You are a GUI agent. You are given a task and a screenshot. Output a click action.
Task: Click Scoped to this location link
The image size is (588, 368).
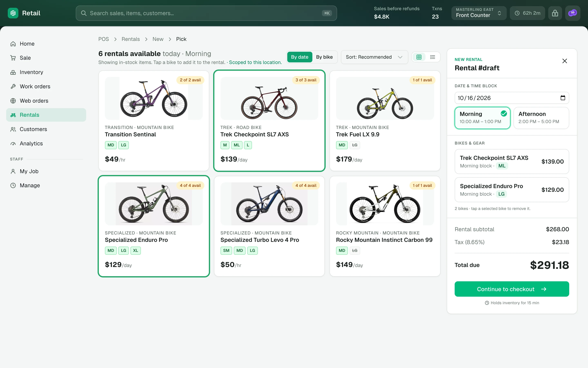255,62
